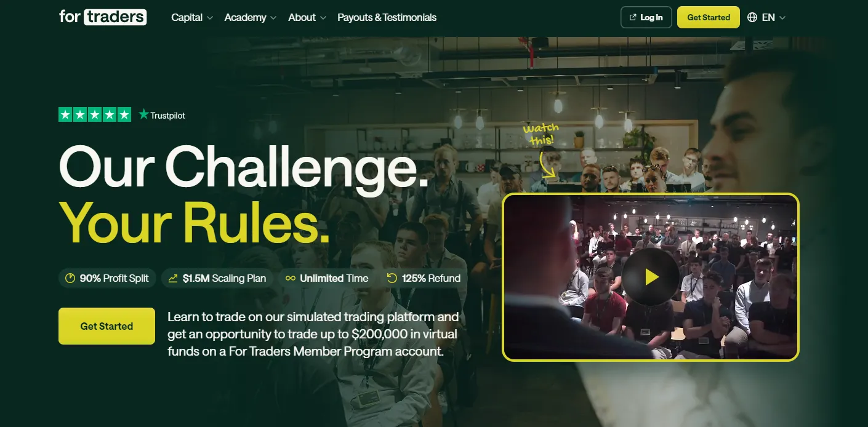This screenshot has height=427, width=868.
Task: Click the 90% Profit Split pie icon
Action: (70, 278)
